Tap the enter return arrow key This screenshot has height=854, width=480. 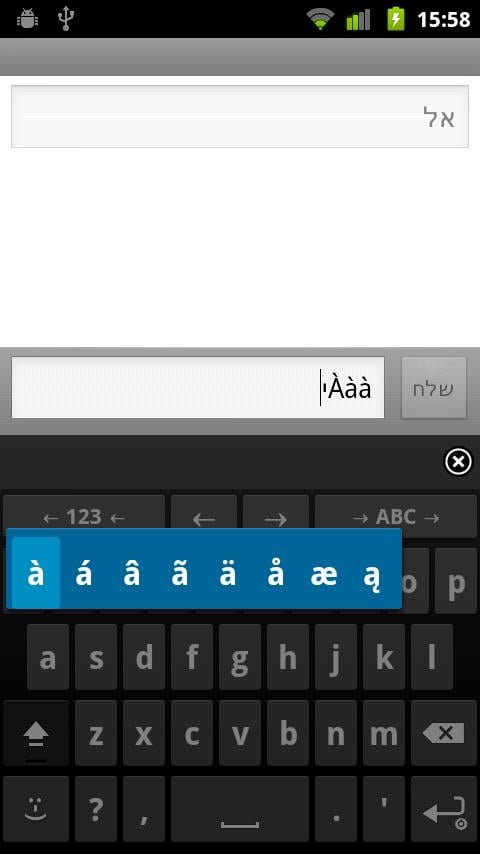pos(444,809)
